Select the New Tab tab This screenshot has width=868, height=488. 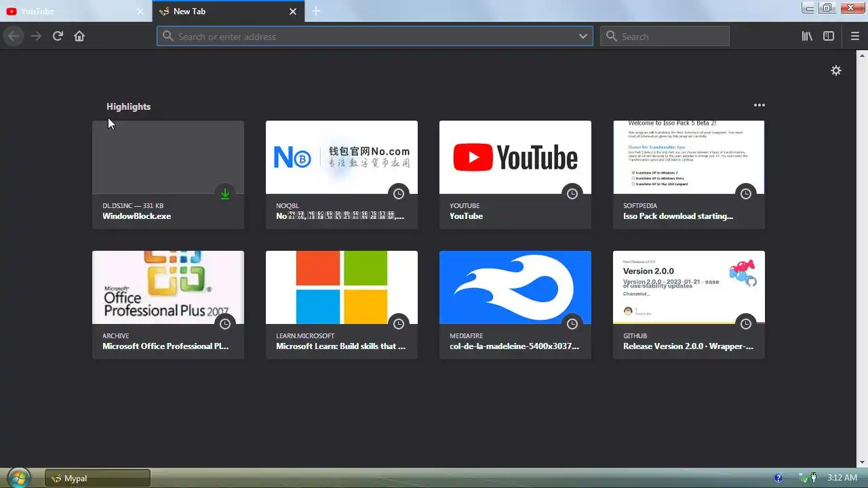coord(228,12)
